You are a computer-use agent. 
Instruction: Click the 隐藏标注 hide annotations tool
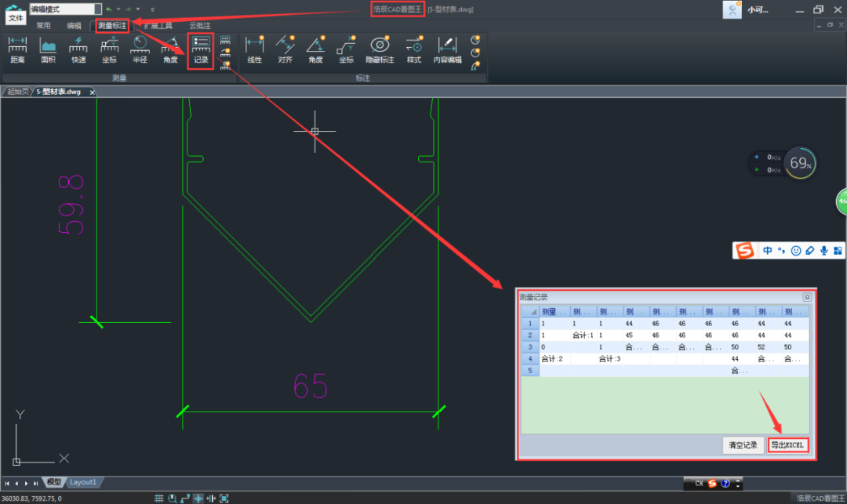coord(380,49)
